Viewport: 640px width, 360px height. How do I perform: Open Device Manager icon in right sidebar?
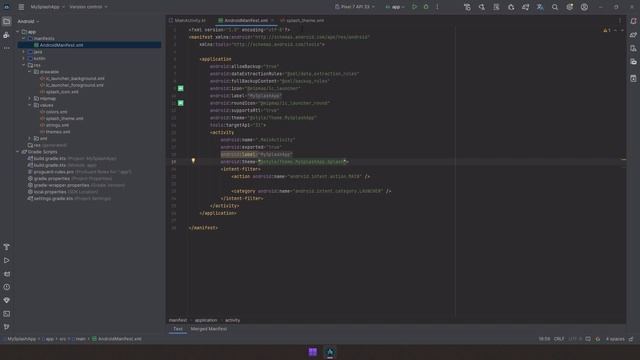point(633,49)
